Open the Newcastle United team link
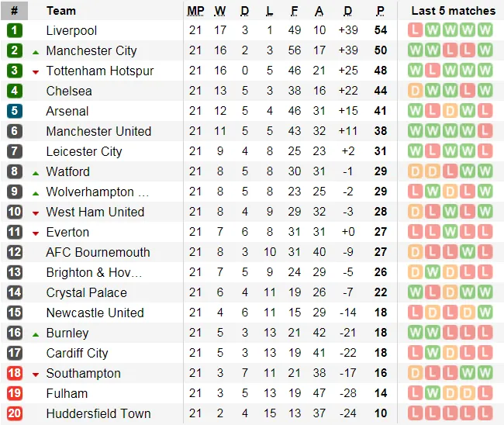Screen dimensions: 504x425 point(95,313)
